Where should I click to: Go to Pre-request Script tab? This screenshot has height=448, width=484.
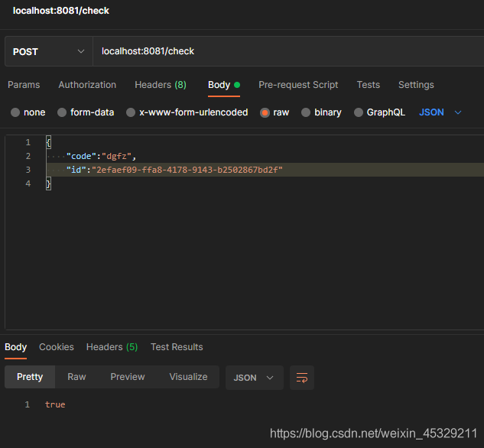tap(298, 85)
